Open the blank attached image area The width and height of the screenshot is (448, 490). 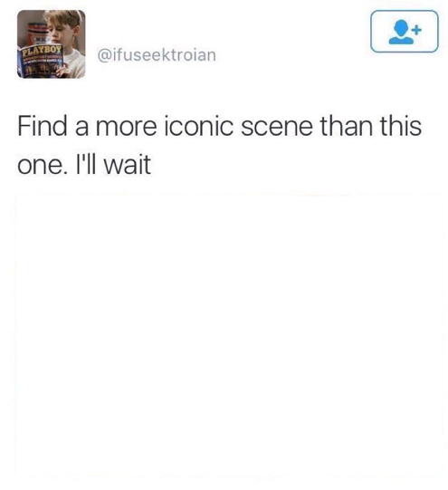[x=230, y=332]
